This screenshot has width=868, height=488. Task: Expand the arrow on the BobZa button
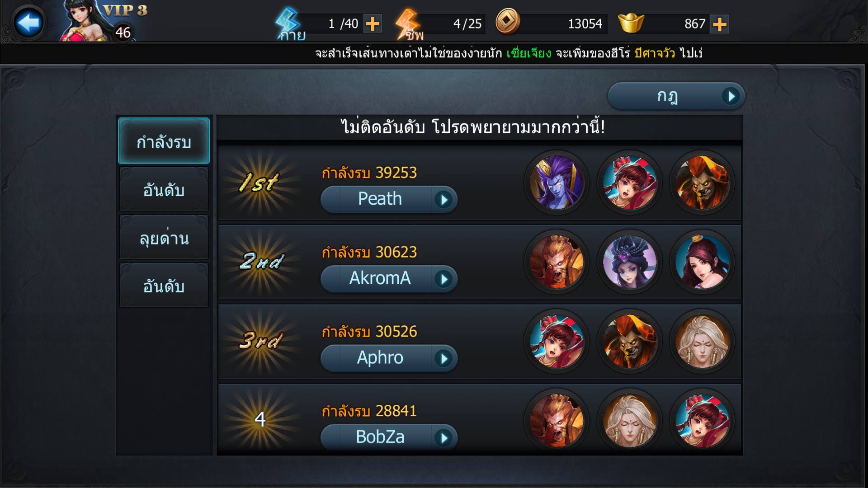coord(443,438)
